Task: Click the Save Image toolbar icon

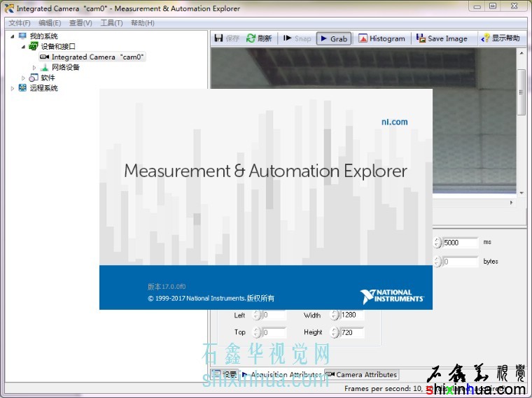Action: [x=421, y=38]
